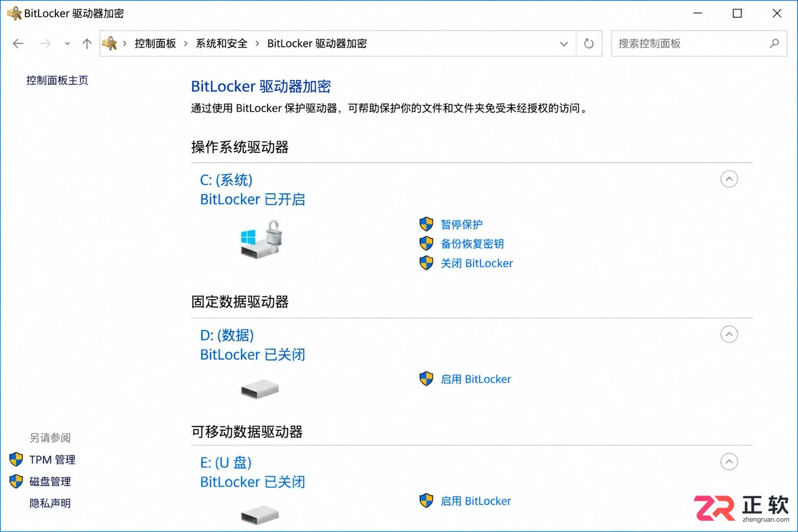Viewport: 798px width, 532px height.
Task: Open TPM 管理 from the sidebar
Action: click(x=52, y=459)
